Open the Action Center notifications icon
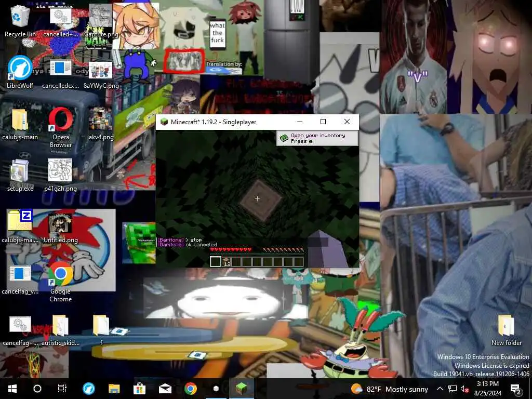The width and height of the screenshot is (532, 399). tap(515, 389)
